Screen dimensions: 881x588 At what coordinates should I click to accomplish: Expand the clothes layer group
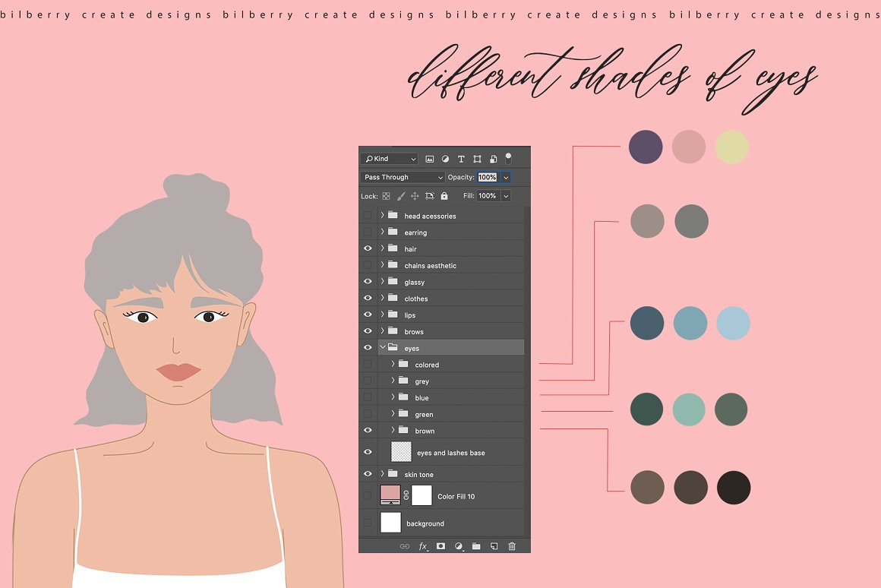pyautogui.click(x=383, y=299)
